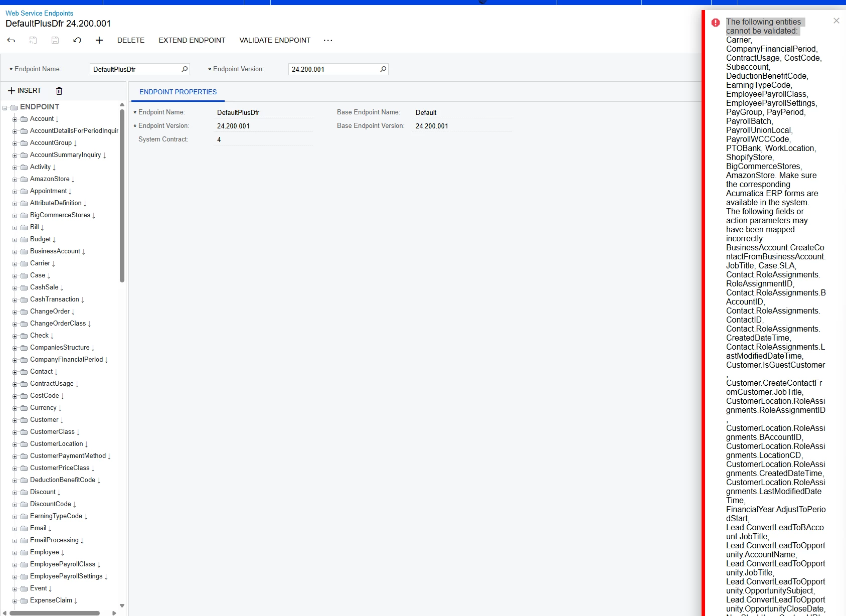Click the trash icon next to INSERT
846x616 pixels.
point(59,91)
